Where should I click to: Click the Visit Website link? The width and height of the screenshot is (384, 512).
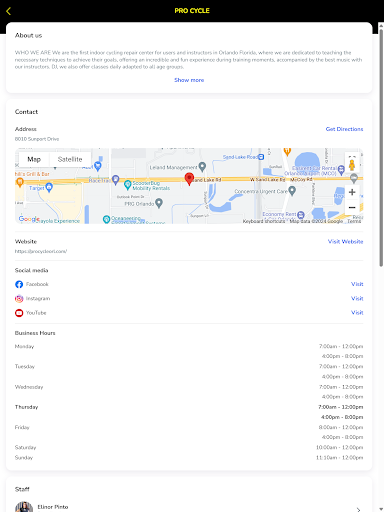(x=345, y=242)
